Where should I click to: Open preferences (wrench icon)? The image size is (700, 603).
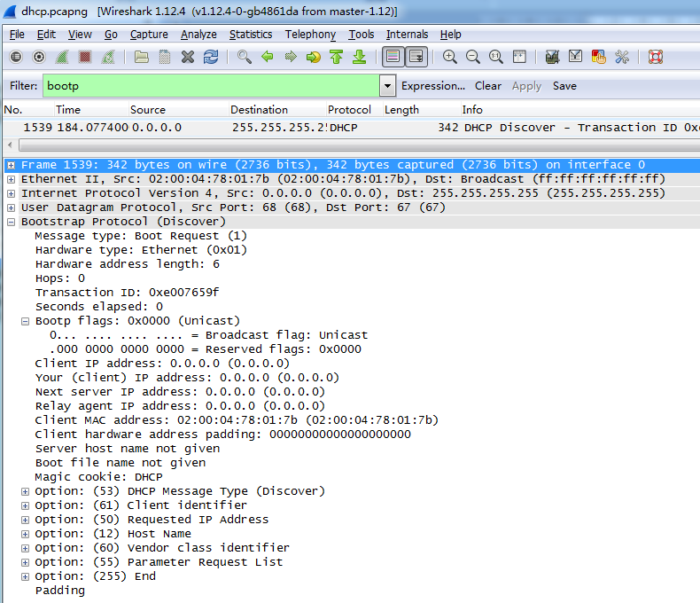[x=622, y=57]
